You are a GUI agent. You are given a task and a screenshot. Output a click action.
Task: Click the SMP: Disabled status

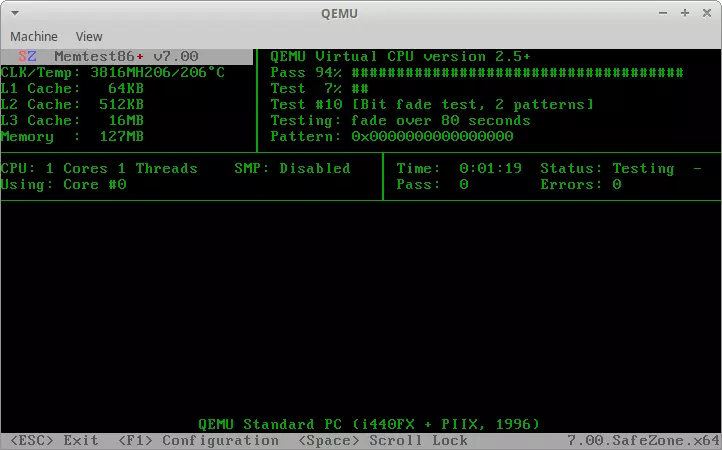coord(292,169)
